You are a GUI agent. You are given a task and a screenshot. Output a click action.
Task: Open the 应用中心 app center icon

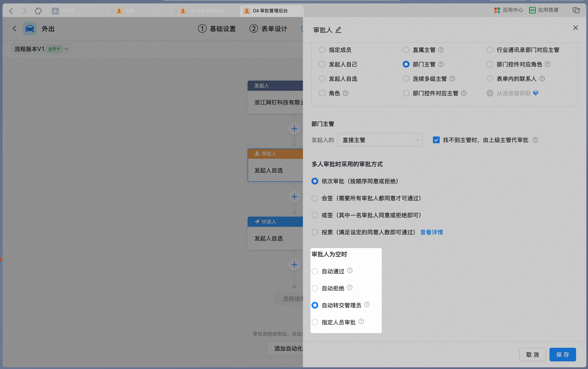pyautogui.click(x=497, y=10)
